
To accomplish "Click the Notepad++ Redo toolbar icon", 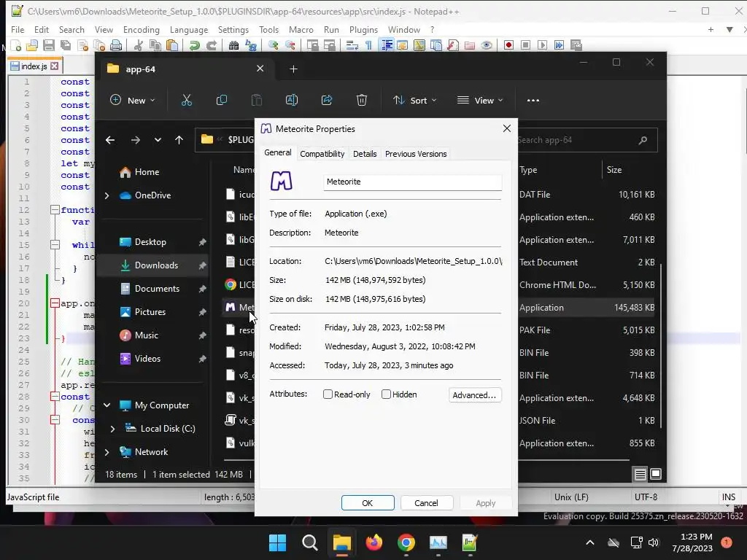I will (212, 46).
